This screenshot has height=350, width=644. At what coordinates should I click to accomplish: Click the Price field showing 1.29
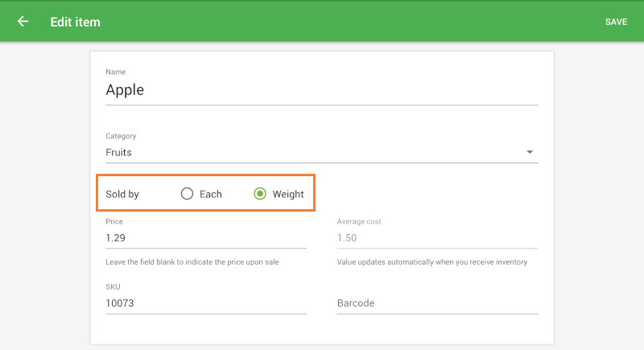point(205,238)
